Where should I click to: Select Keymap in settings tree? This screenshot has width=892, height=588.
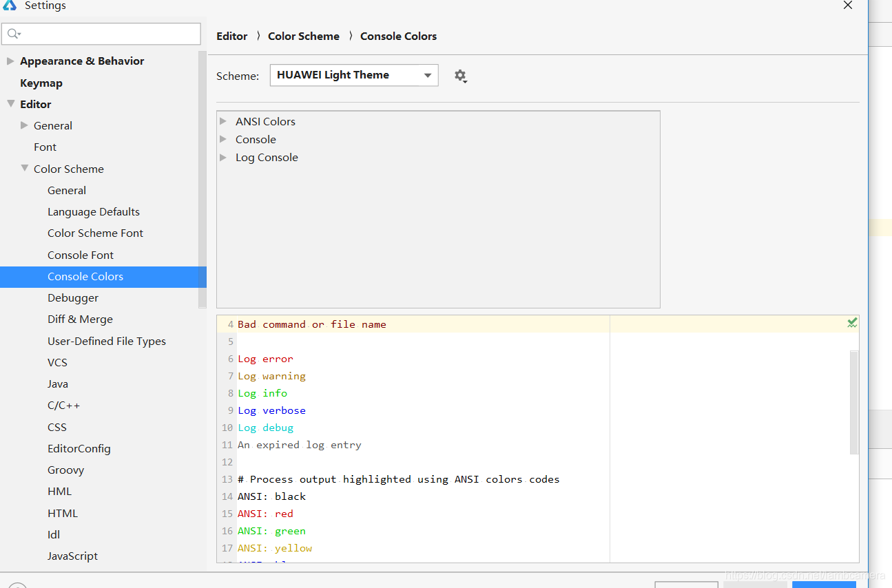pos(41,83)
